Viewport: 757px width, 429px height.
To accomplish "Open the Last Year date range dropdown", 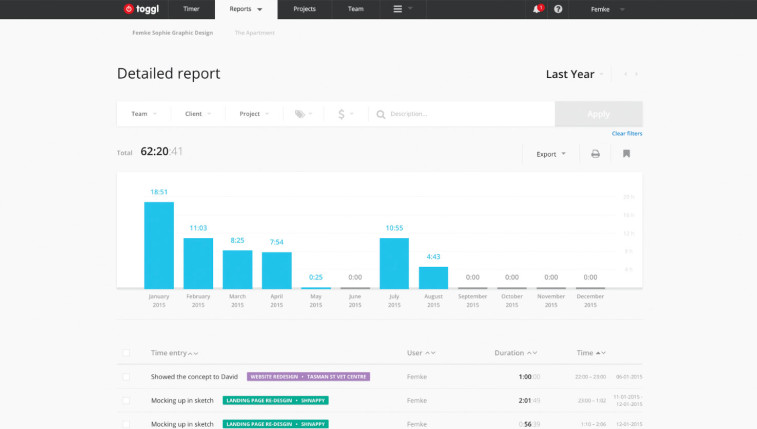I will coord(575,74).
